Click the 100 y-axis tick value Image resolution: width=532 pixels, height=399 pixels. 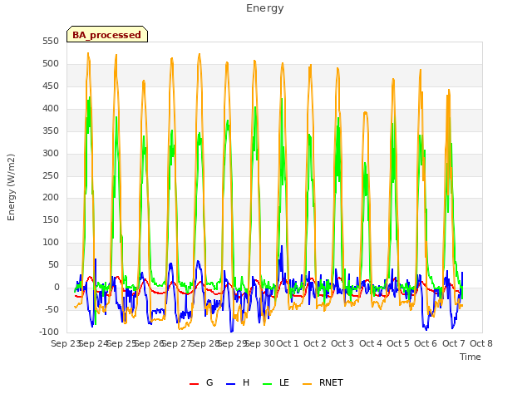click(51, 242)
